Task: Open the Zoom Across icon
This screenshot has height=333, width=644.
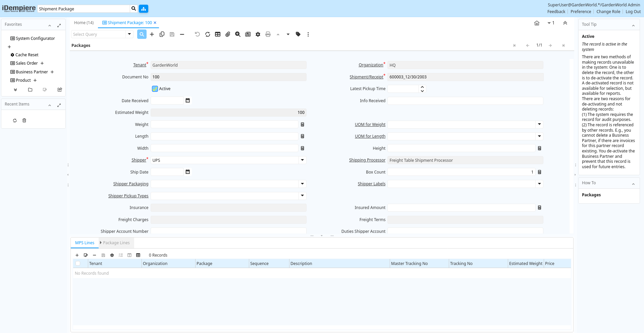Action: 238,35
